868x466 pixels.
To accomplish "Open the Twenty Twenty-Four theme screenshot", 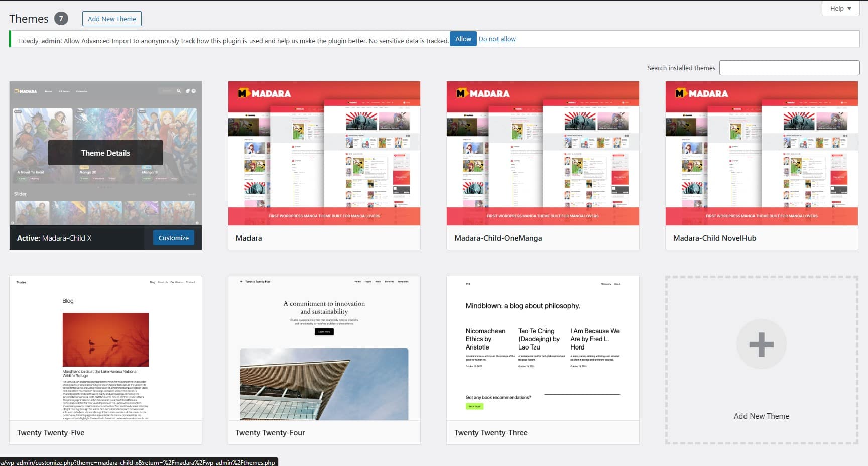I will 324,348.
